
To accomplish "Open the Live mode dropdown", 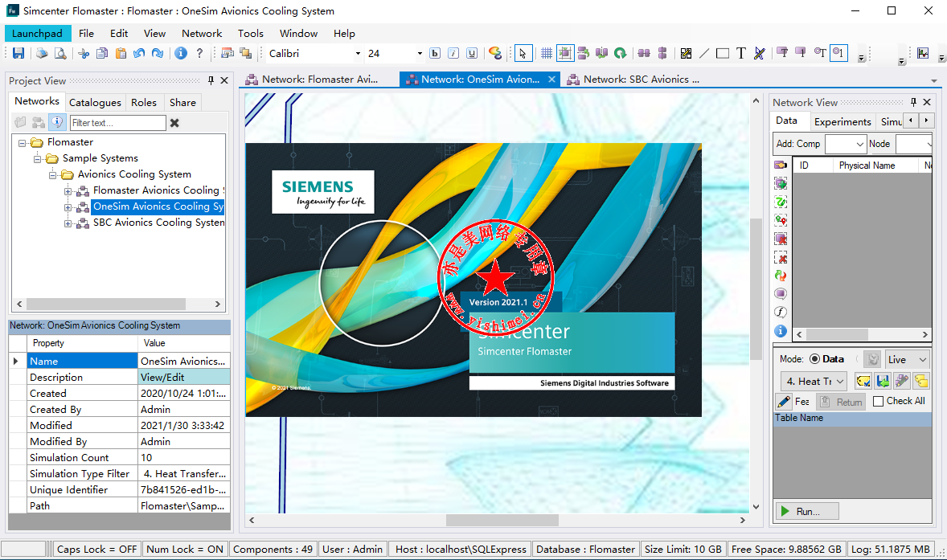I will pos(907,360).
